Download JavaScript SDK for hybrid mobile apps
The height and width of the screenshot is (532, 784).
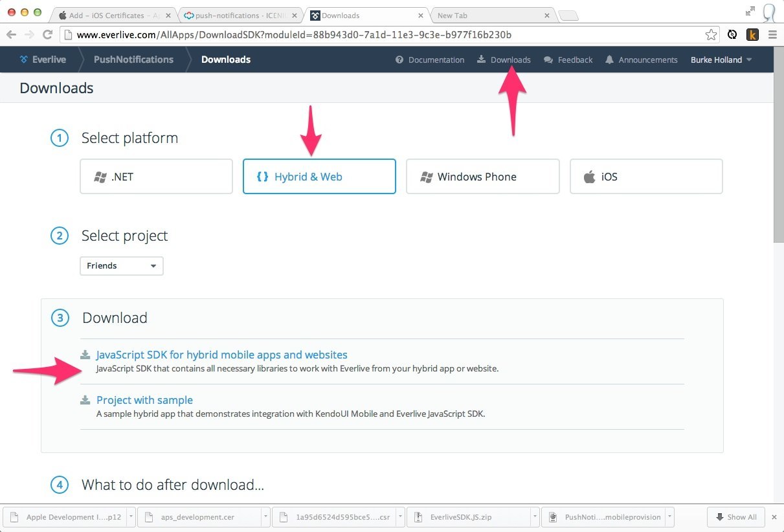pyautogui.click(x=221, y=355)
